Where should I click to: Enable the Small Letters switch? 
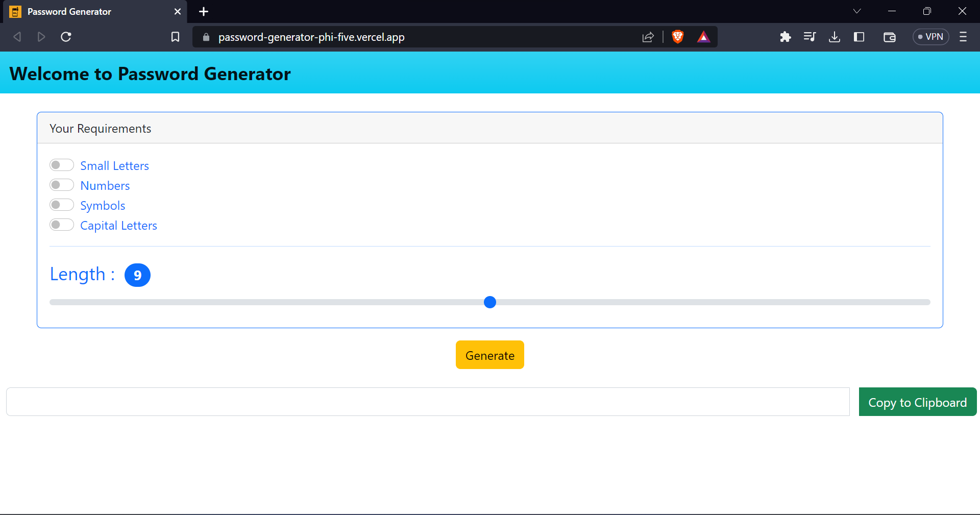62,165
